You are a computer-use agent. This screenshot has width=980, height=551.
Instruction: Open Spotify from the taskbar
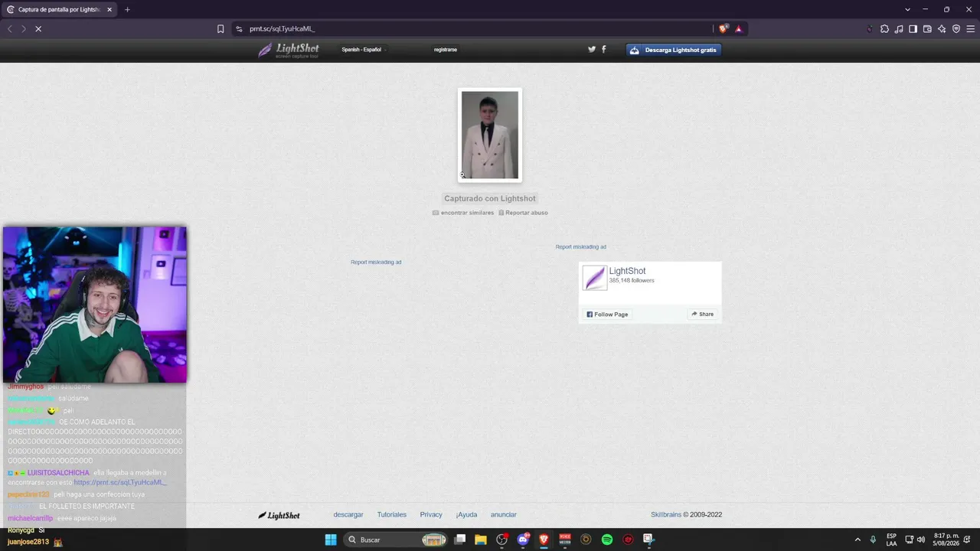click(x=607, y=540)
